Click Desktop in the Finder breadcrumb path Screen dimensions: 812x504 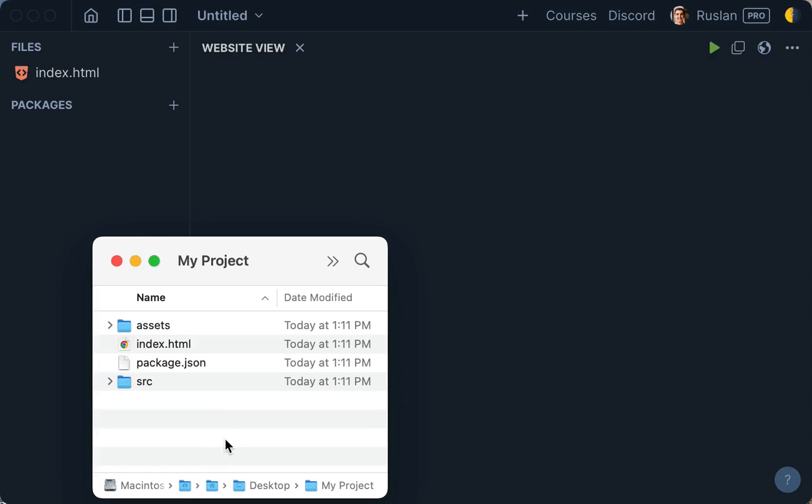[x=270, y=485]
